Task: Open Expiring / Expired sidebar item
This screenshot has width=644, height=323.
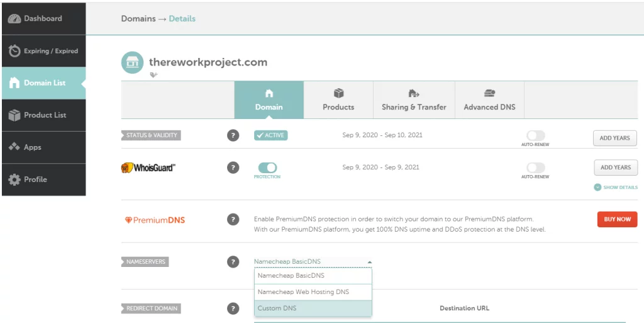Action: coord(43,51)
